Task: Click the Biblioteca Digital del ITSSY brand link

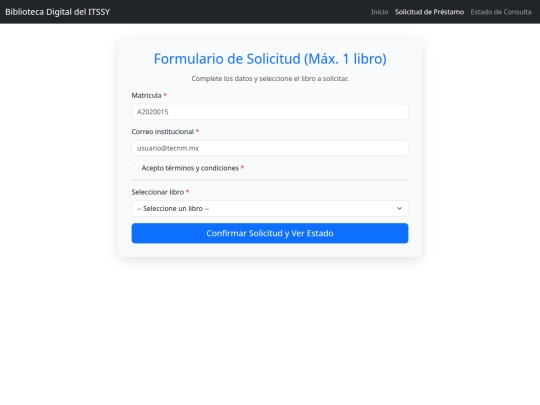Action: tap(58, 12)
